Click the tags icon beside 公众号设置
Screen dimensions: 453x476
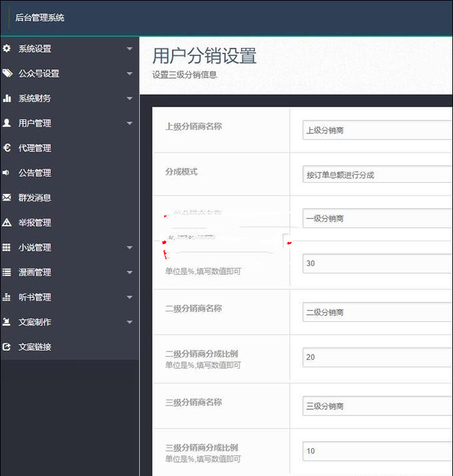(7, 73)
